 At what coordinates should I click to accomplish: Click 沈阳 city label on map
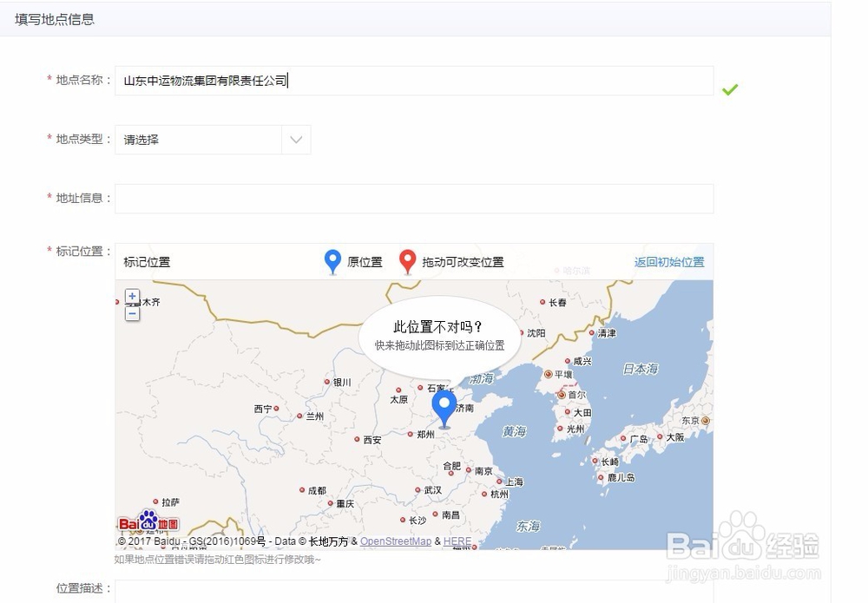point(536,333)
